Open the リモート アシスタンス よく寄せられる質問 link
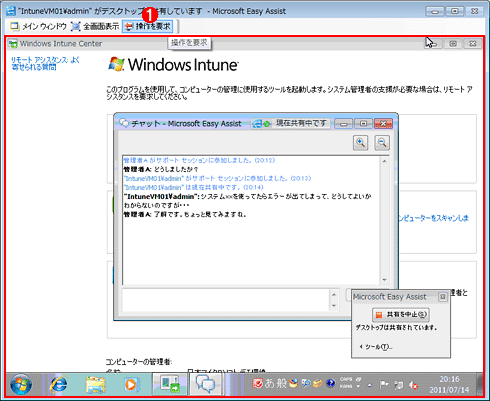The height and width of the screenshot is (401, 490). click(45, 63)
